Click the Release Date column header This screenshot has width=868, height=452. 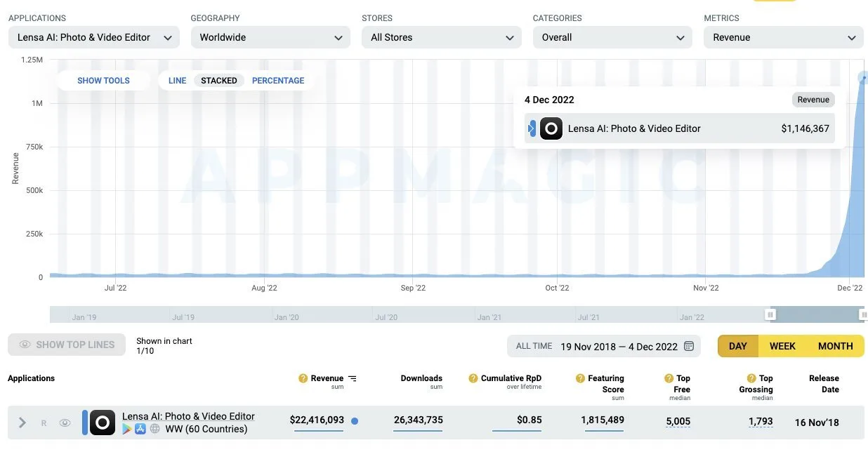click(x=824, y=384)
